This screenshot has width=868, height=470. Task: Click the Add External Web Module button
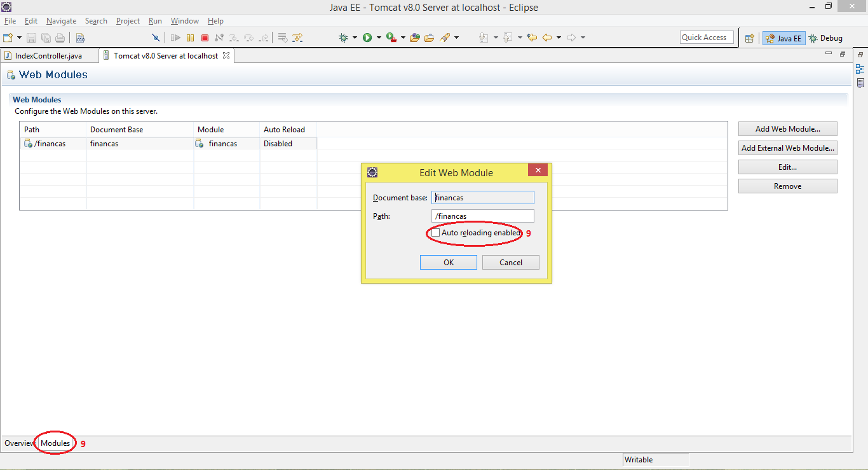tap(787, 148)
